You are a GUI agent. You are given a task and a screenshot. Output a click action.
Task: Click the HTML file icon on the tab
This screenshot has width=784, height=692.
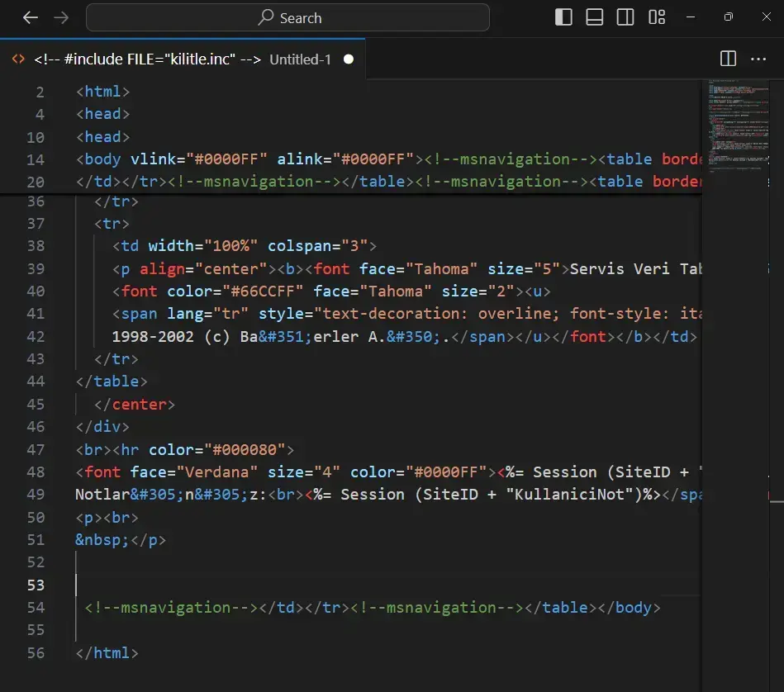(18, 59)
